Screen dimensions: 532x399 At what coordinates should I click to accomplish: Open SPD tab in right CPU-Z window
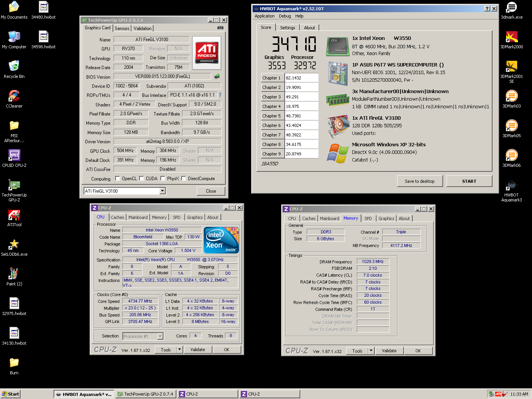(x=368, y=218)
